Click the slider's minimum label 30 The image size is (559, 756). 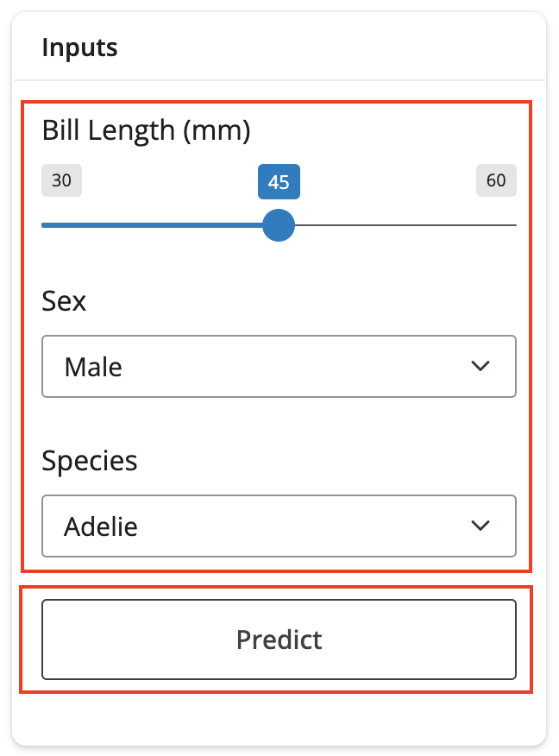click(61, 181)
